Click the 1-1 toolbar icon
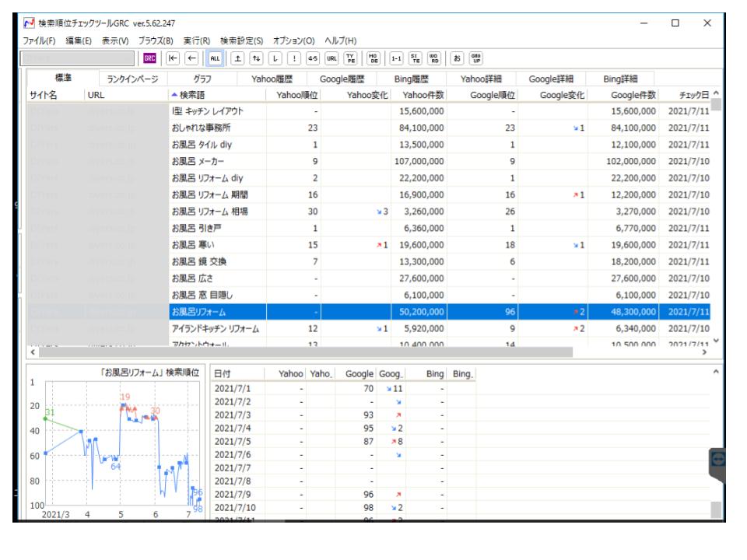This screenshot has width=747, height=560. click(396, 58)
